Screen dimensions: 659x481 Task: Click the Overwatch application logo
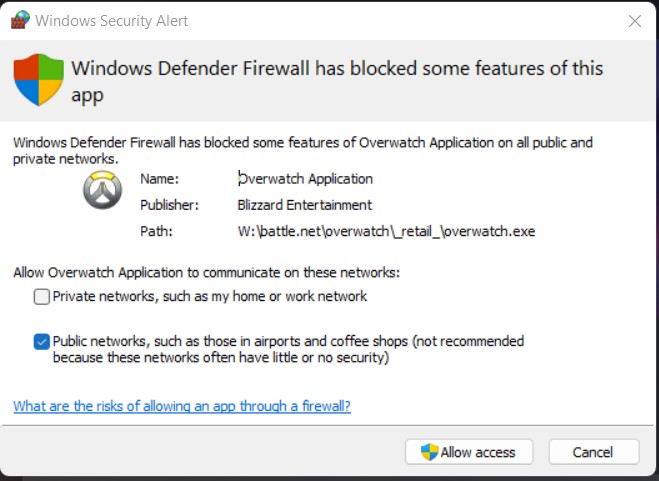tap(101, 188)
